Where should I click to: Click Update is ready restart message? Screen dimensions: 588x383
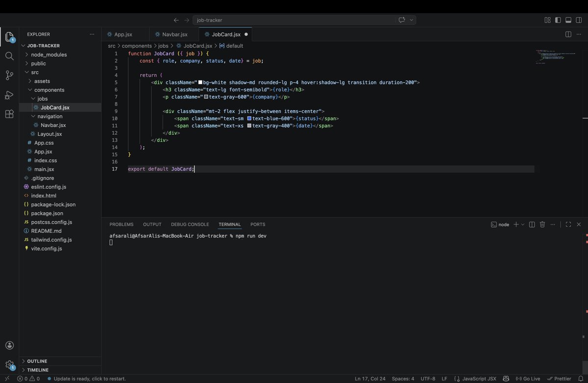[x=87, y=379]
